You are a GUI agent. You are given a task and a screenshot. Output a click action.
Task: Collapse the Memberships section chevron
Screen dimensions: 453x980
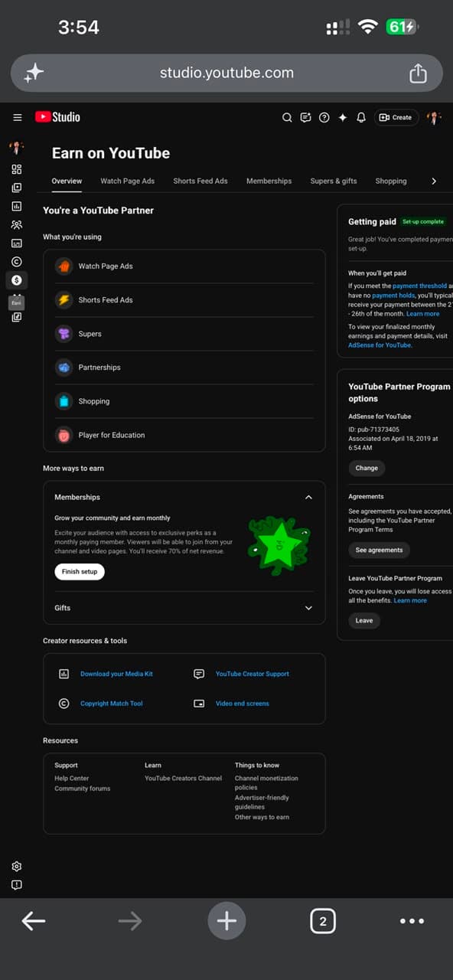pos(308,497)
